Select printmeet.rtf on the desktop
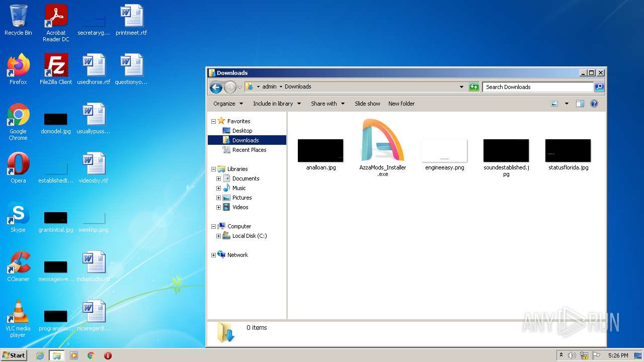The image size is (644, 362). pos(131,20)
